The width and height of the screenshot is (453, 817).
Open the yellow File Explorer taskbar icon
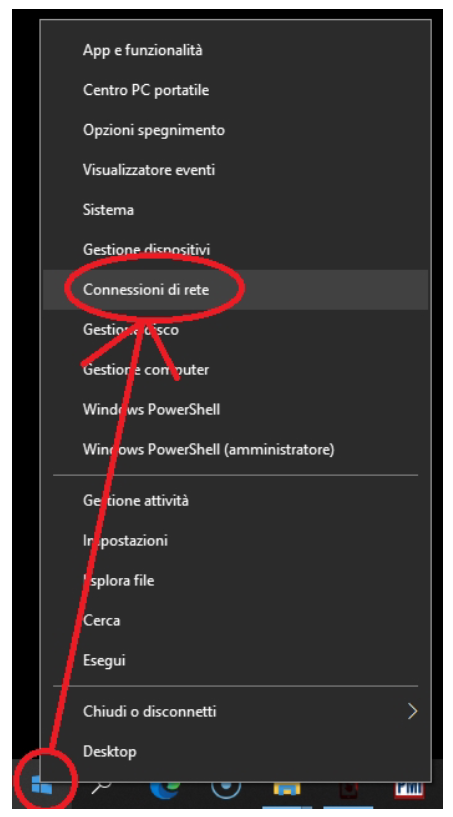(x=287, y=787)
